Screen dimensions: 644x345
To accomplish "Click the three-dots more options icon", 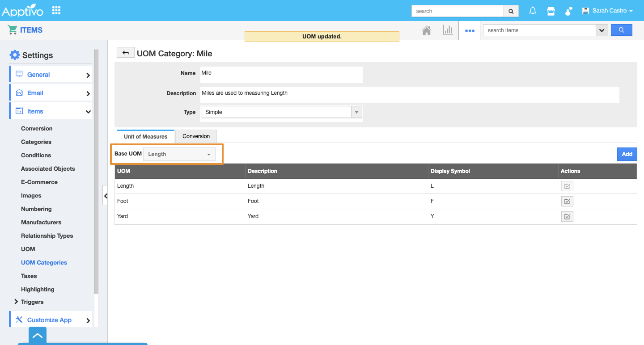I will (x=469, y=31).
